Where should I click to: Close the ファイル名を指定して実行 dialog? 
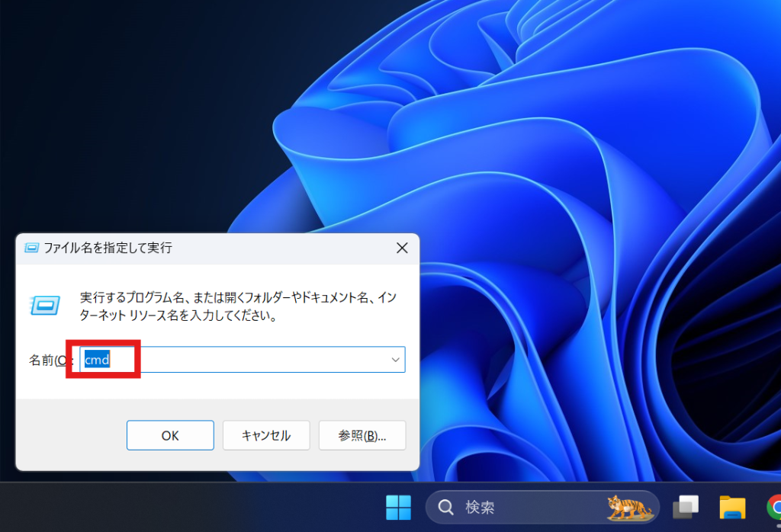pyautogui.click(x=402, y=248)
